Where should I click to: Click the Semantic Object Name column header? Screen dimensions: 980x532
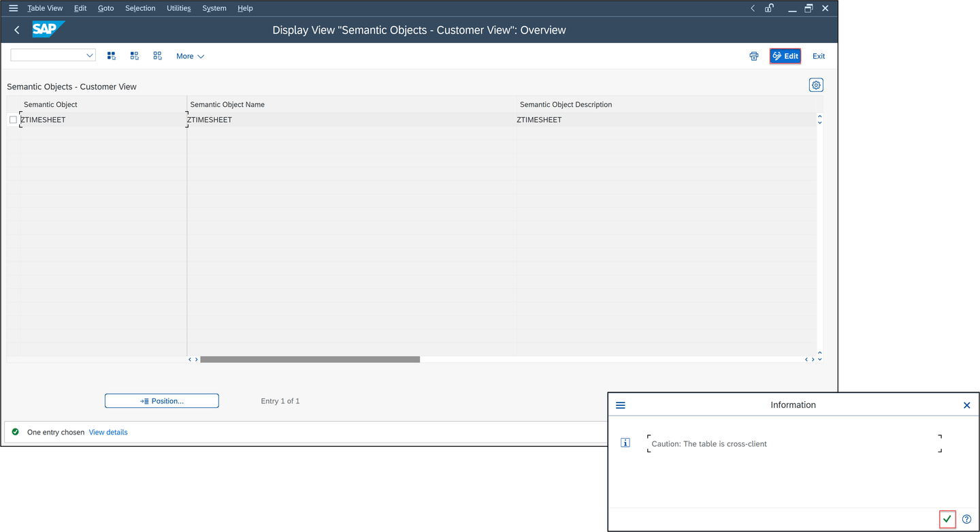[x=352, y=104]
